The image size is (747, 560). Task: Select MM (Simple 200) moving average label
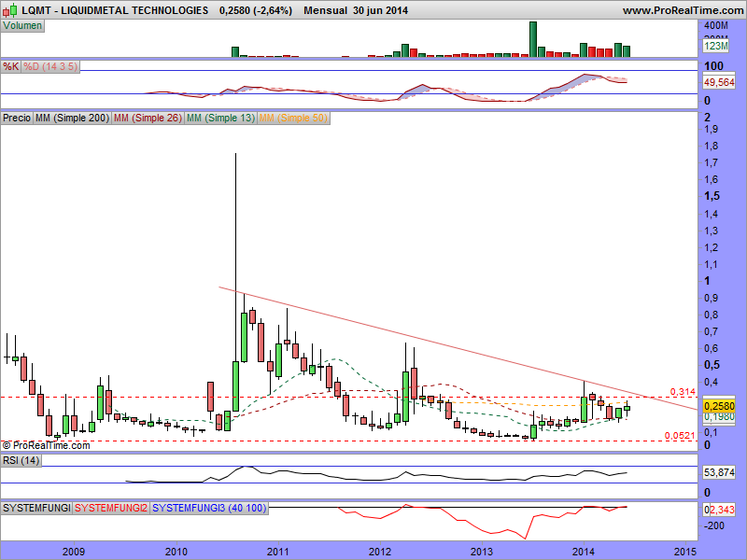pyautogui.click(x=72, y=118)
